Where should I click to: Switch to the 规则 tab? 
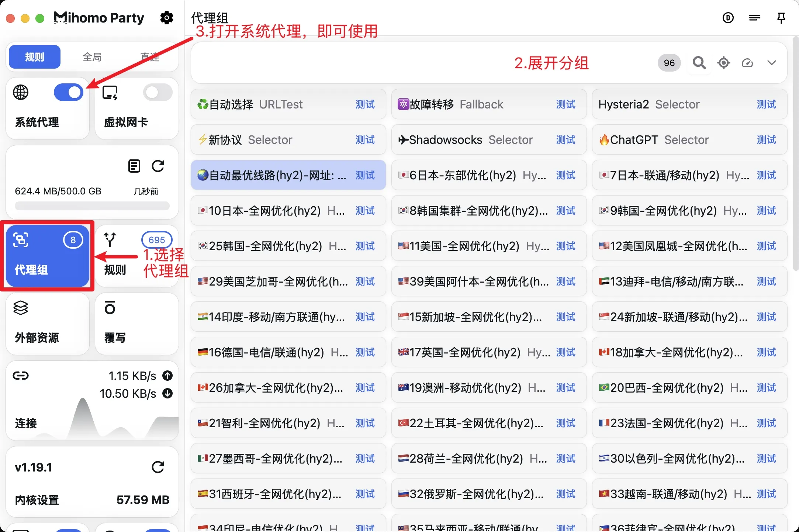(34, 57)
